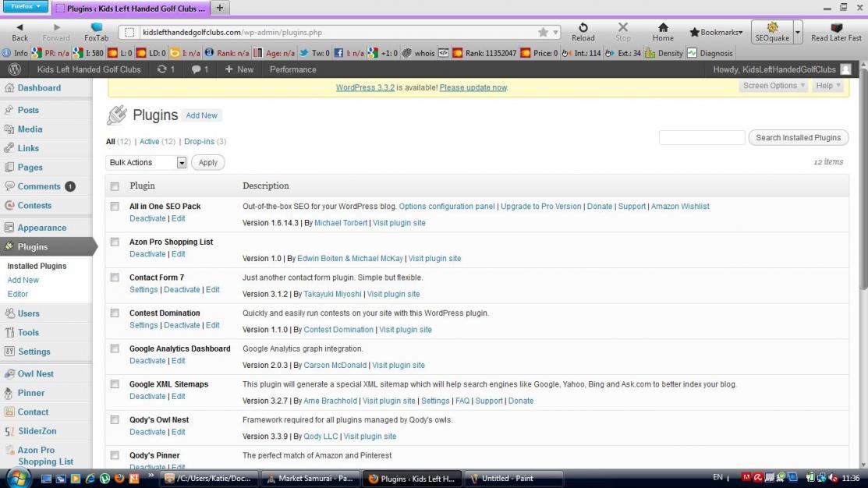Click the Reload page icon
Screen dimensions: 868x488
click(x=583, y=27)
